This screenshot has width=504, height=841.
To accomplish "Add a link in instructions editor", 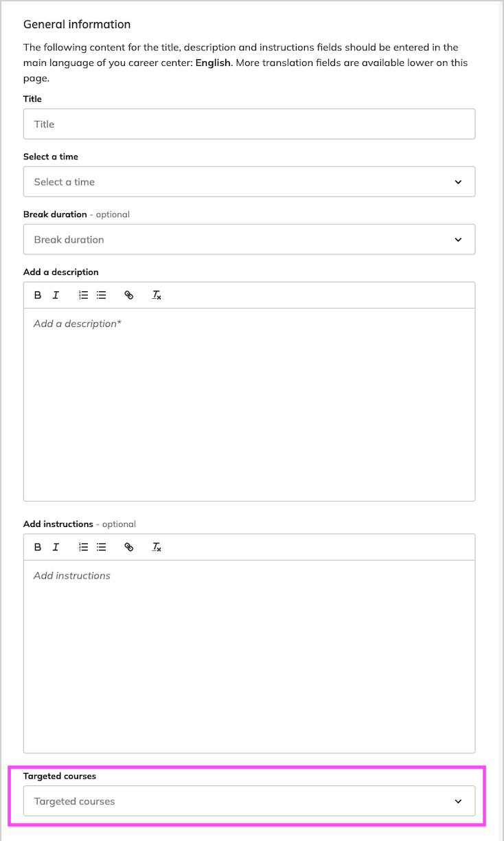I will coord(128,548).
